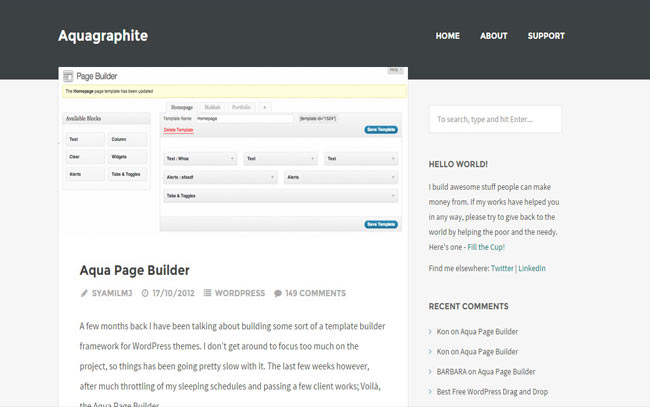The height and width of the screenshot is (407, 650).
Task: Click the pencil author icon
Action: [x=84, y=293]
